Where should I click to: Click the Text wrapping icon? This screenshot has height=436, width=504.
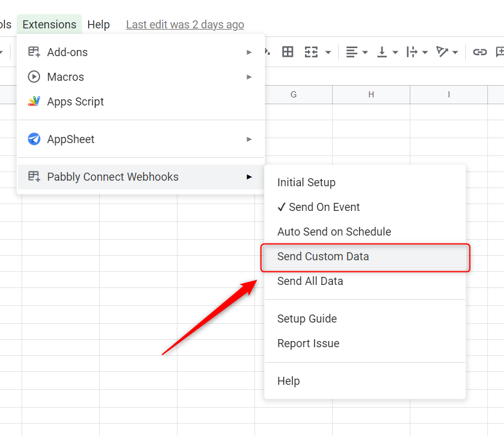(x=412, y=52)
